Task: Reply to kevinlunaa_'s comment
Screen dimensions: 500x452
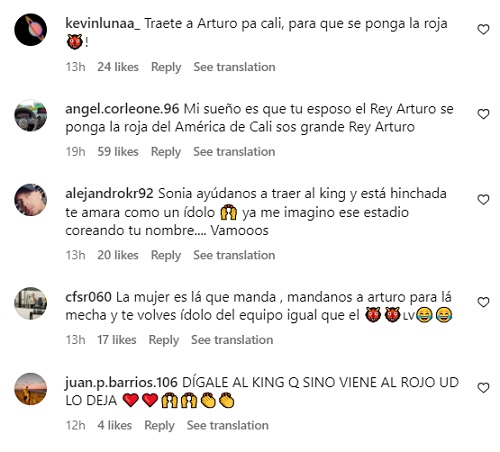Action: [166, 67]
